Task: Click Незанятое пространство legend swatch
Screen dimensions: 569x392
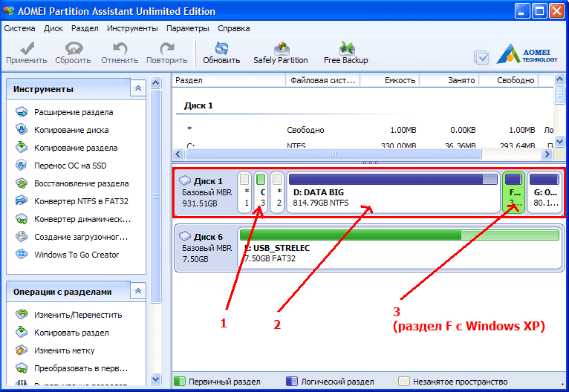Action: click(x=403, y=381)
